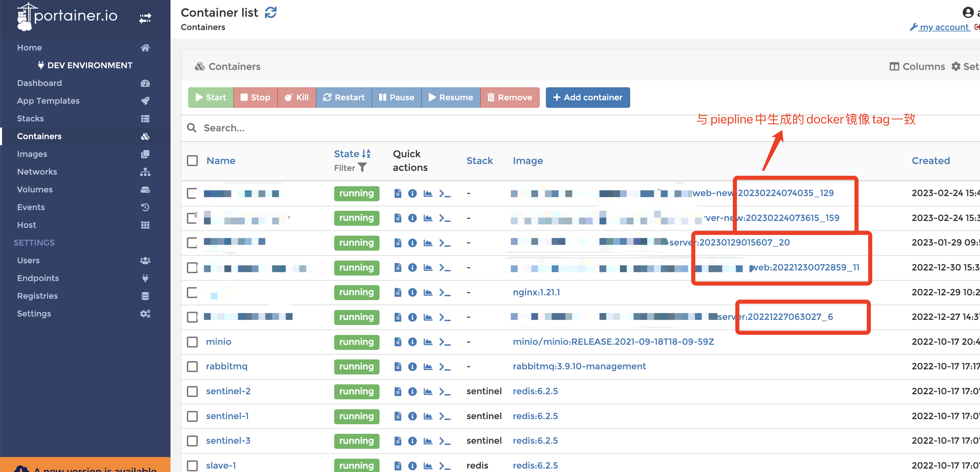Toggle select-all checkbox in table header
Viewport: 980px width, 472px height.
click(192, 161)
